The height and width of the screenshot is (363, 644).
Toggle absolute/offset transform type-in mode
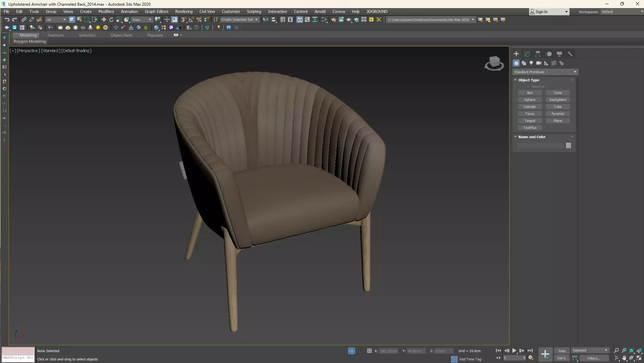coord(369,351)
